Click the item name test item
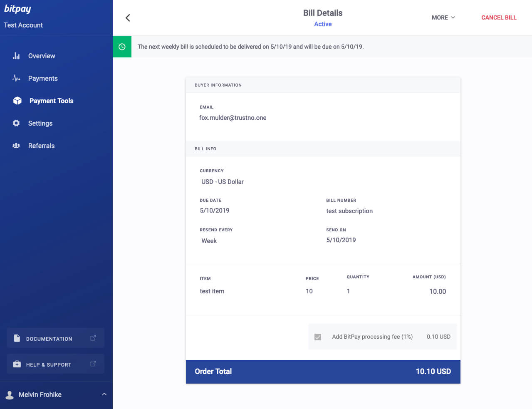 [212, 291]
